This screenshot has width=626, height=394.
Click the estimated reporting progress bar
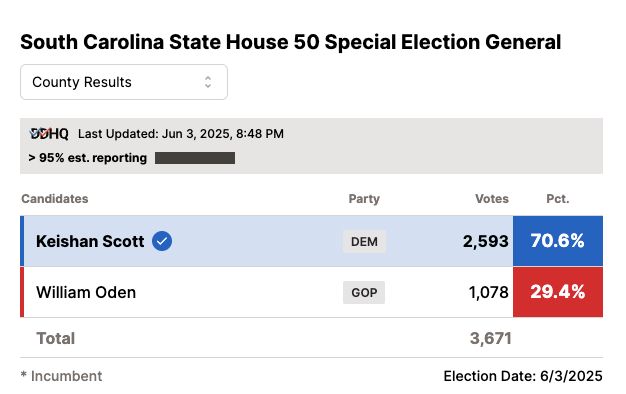195,158
